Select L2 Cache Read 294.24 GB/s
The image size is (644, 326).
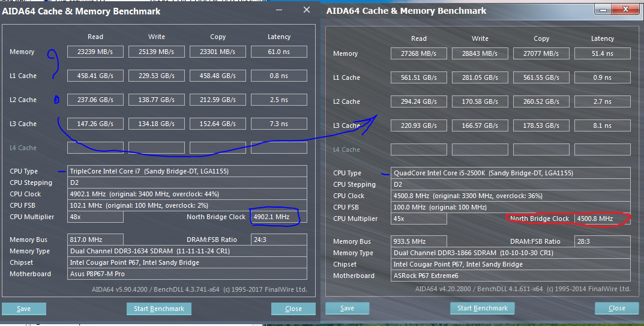[418, 101]
